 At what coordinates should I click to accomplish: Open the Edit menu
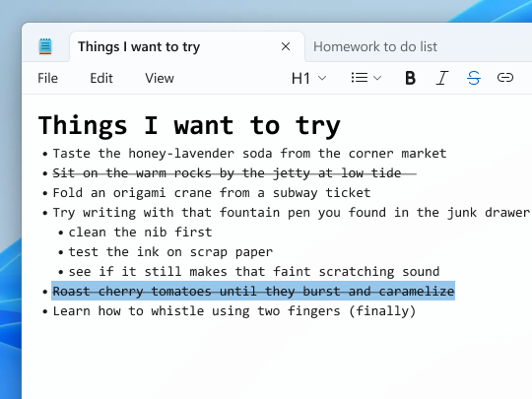[x=101, y=79]
